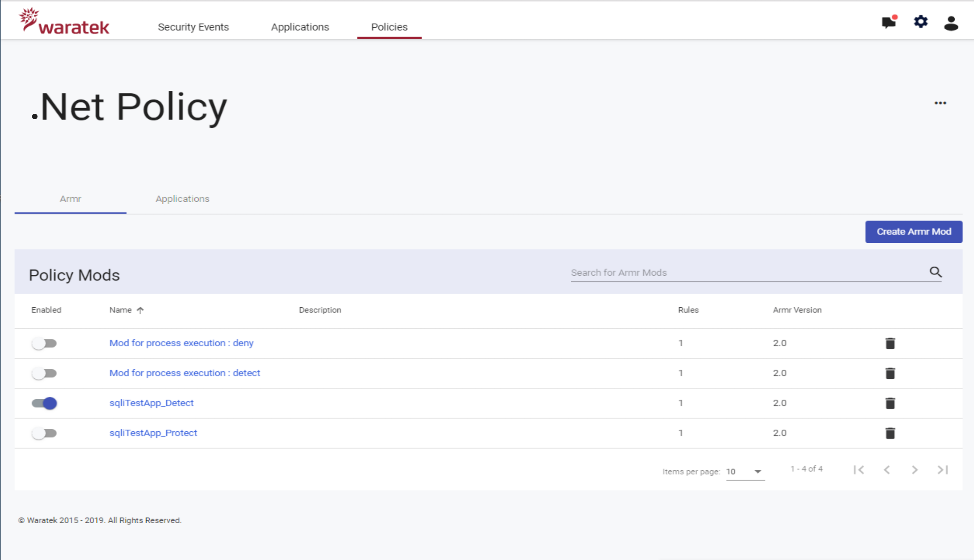Click the Armr Mods search magnifier icon
Screen dimensions: 974x560
[935, 272]
